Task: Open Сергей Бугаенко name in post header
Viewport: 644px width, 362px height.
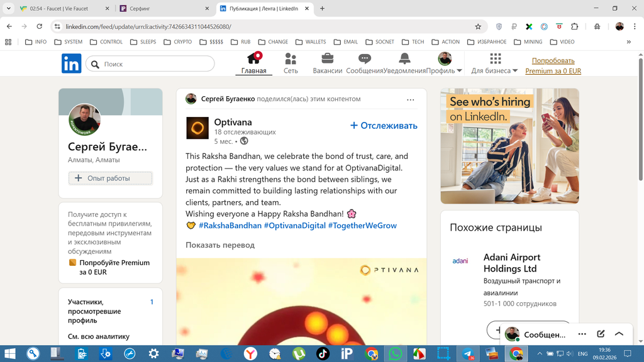Action: (228, 99)
